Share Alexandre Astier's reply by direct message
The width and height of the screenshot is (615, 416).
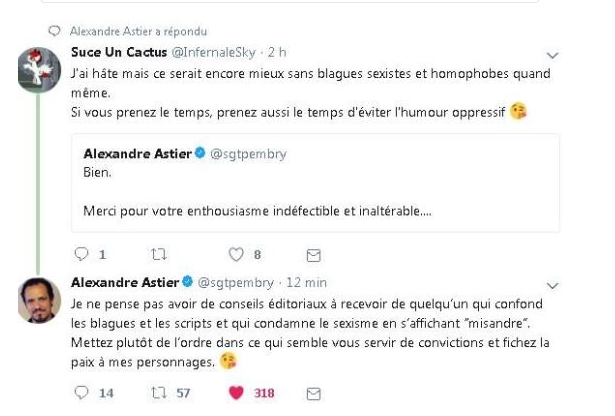tap(311, 393)
